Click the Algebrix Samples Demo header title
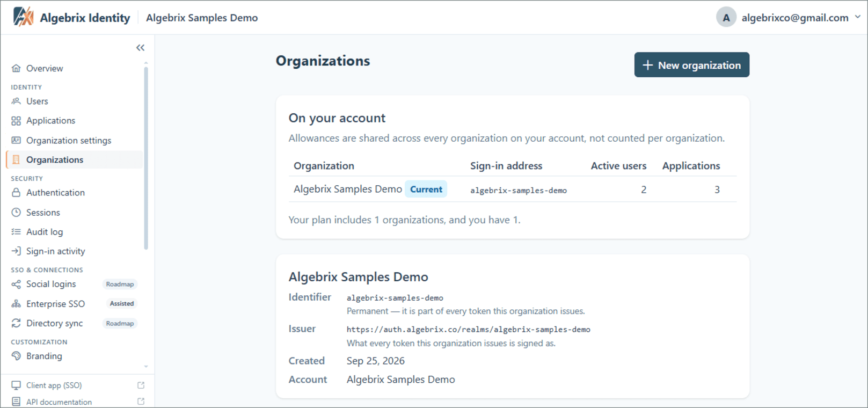This screenshot has height=408, width=868. point(202,18)
